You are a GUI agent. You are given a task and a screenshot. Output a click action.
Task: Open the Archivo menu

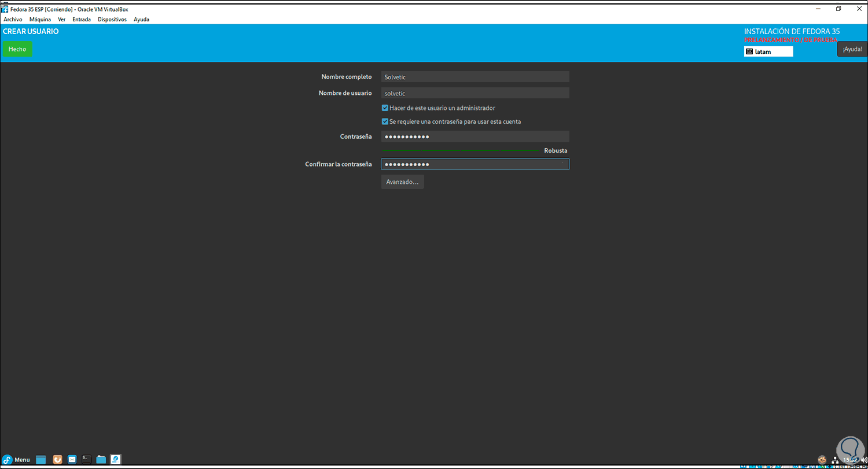(13, 19)
